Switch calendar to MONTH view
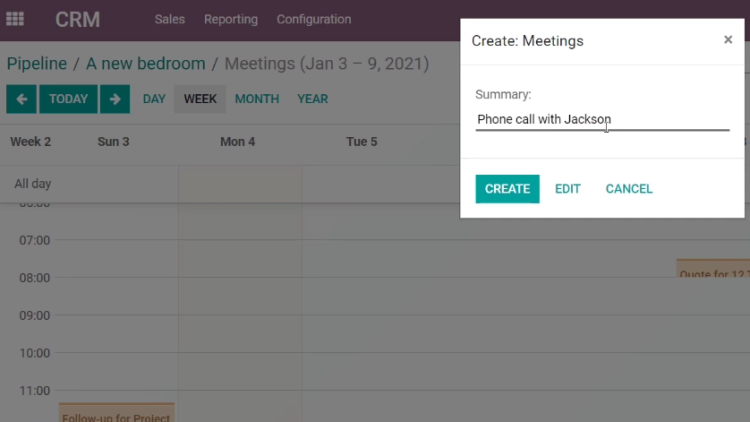The width and height of the screenshot is (750, 422). (257, 99)
